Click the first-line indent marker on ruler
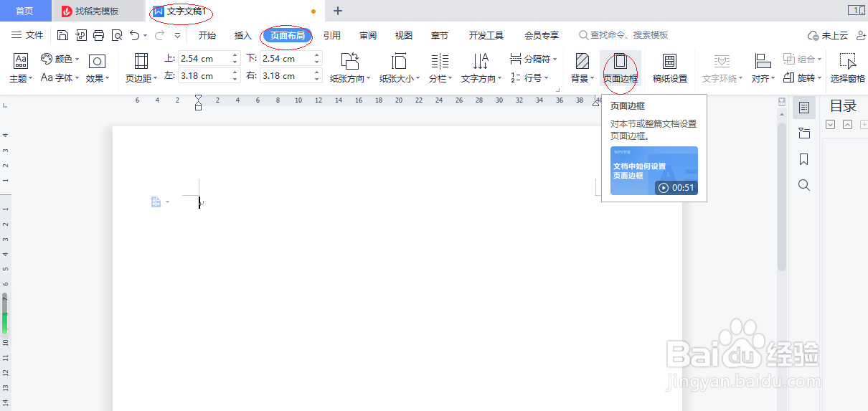Viewport: 868px width, 411px height. pos(199,99)
